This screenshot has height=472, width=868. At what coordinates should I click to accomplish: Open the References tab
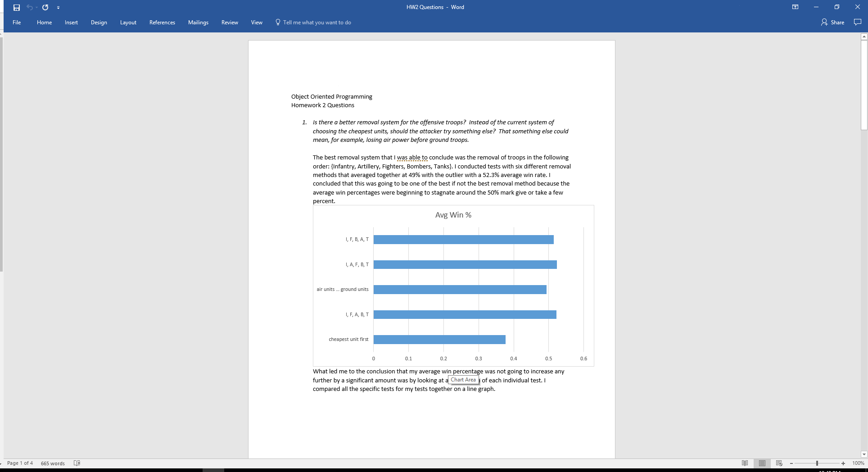pos(162,23)
